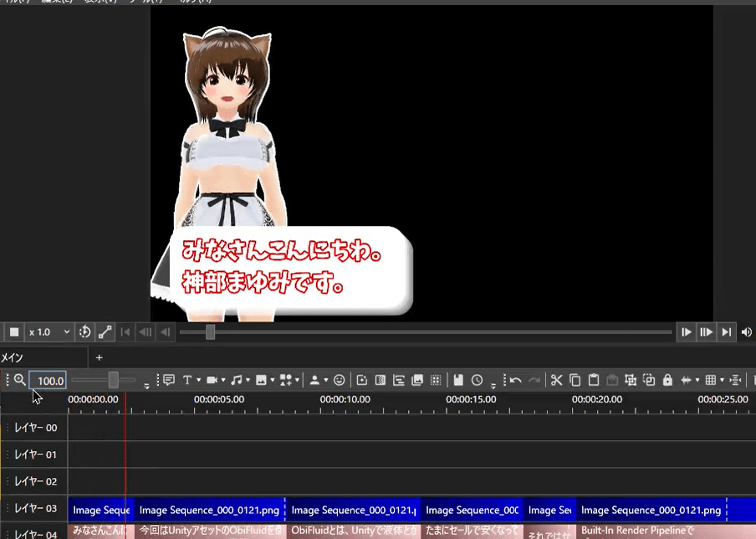This screenshot has width=756, height=539.
Task: Group selected items
Action: (631, 380)
